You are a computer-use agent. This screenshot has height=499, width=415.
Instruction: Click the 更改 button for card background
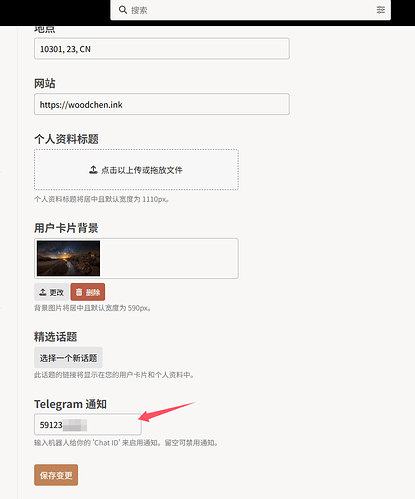tap(51, 292)
